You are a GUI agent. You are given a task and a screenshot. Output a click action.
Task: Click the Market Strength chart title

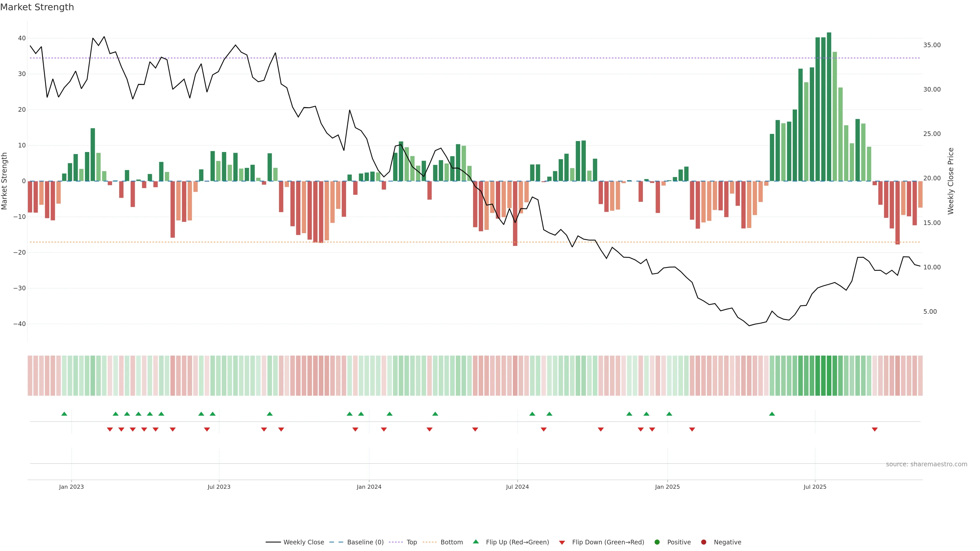pyautogui.click(x=37, y=7)
